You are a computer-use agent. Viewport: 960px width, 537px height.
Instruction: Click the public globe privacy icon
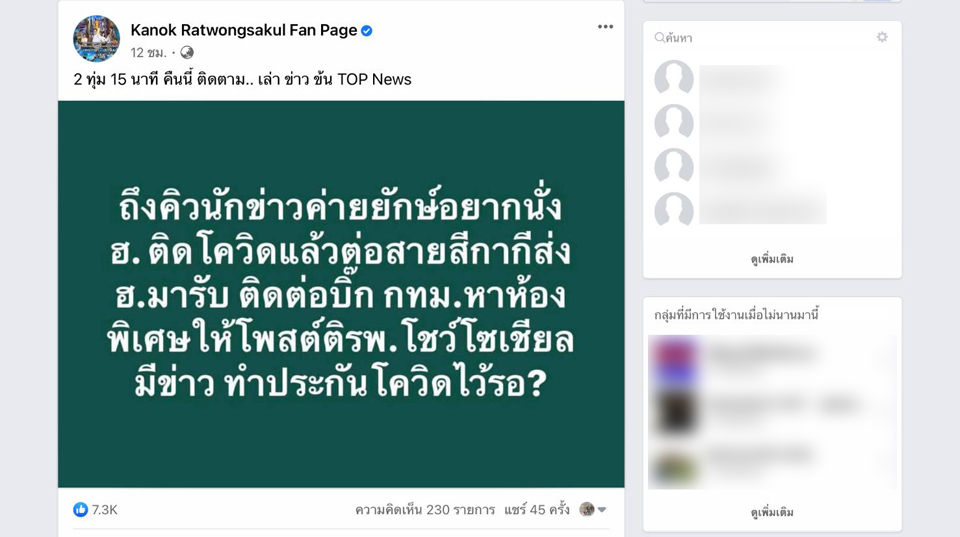tap(187, 53)
